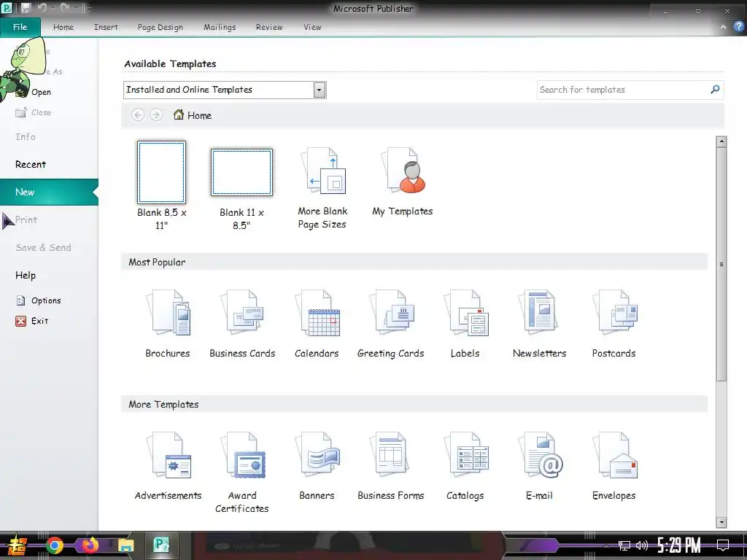The height and width of the screenshot is (560, 747).
Task: Open My Templates folder
Action: coord(403,182)
